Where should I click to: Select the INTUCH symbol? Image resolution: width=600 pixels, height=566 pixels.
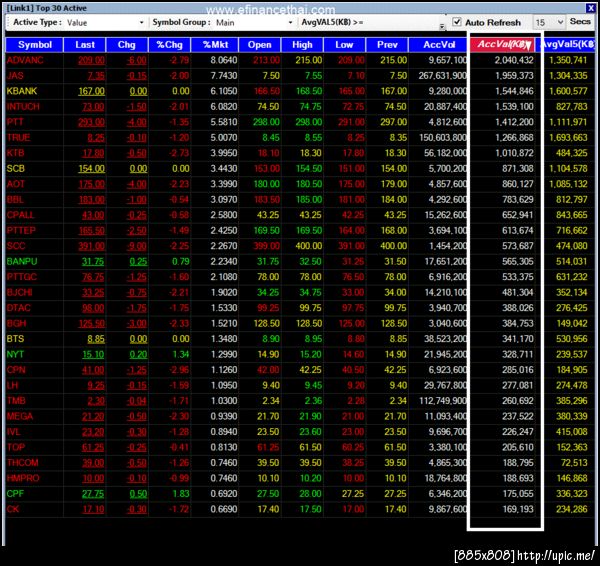pos(23,106)
